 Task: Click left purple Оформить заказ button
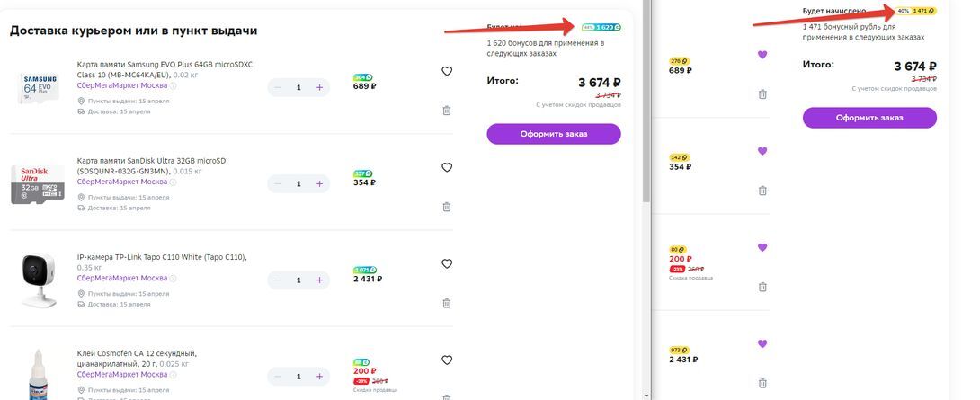(554, 134)
